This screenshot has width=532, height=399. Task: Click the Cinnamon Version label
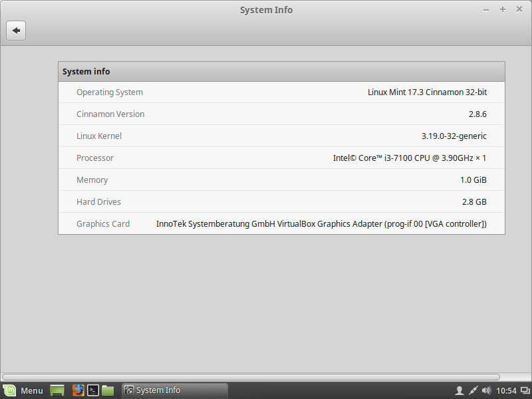[110, 114]
